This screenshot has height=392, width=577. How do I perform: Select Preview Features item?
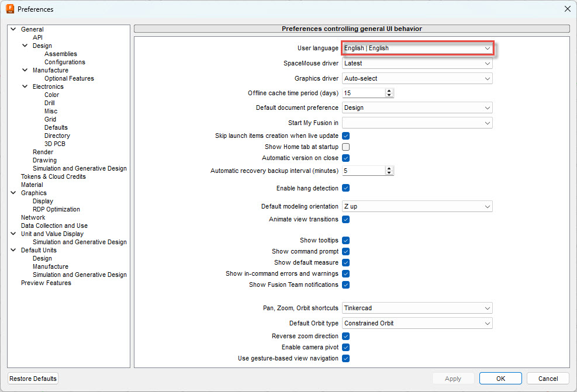point(46,283)
